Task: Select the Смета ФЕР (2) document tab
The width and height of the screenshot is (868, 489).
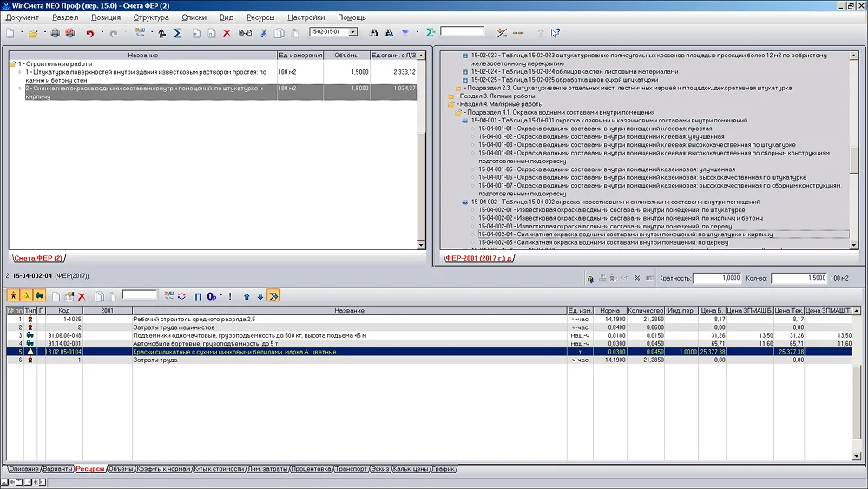Action: pyautogui.click(x=38, y=258)
